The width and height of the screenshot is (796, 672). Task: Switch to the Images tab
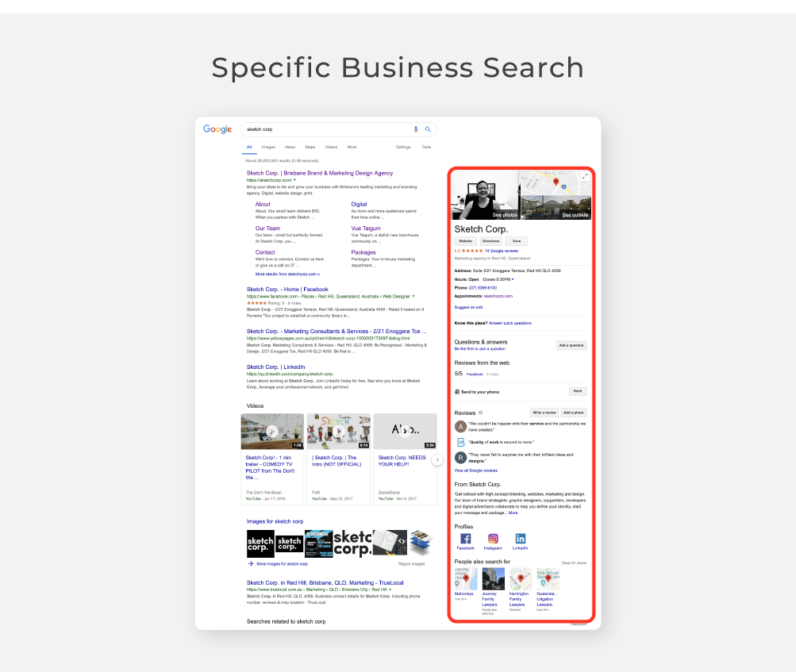pyautogui.click(x=268, y=148)
